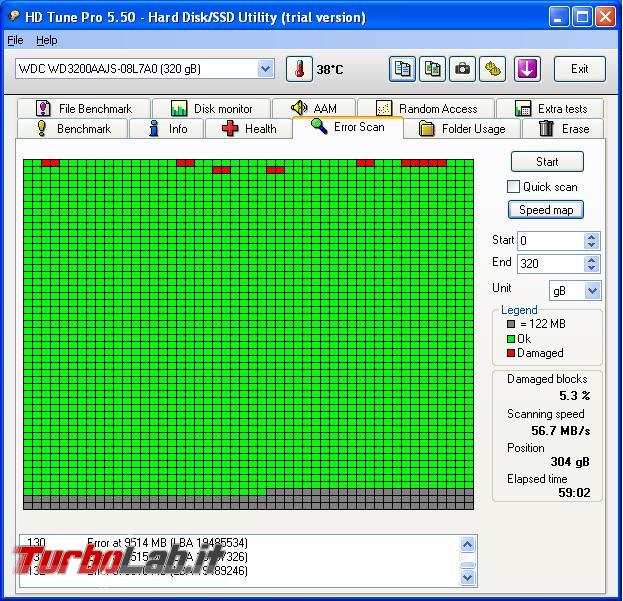Click the red Damaged legend swatch
Screen dimensions: 623x601
pyautogui.click(x=511, y=353)
